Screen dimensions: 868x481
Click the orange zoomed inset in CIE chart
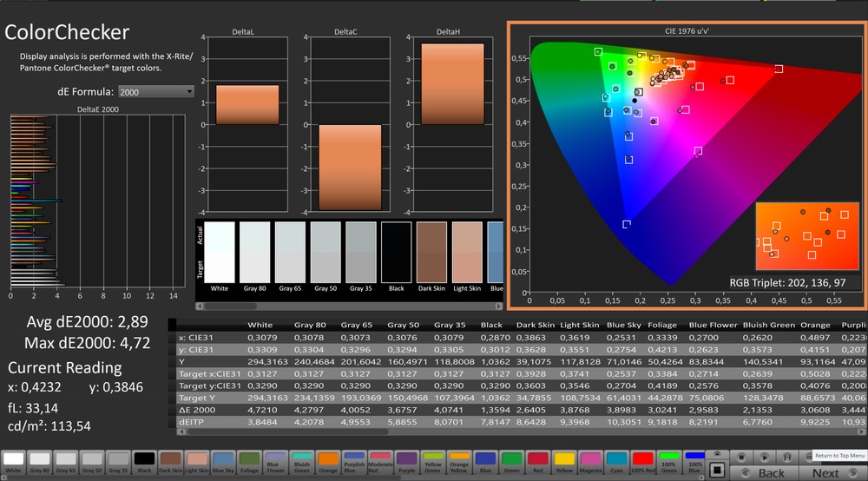point(807,236)
